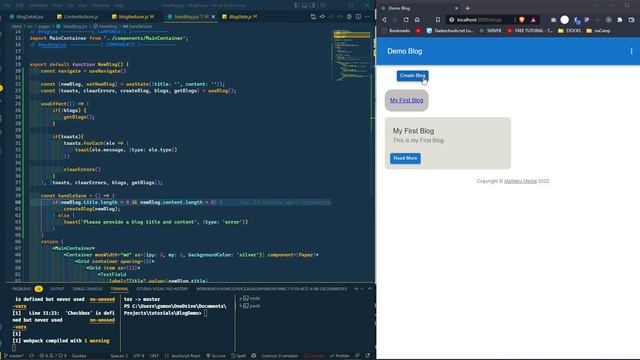Click the Brave Rewards triangle icon
Viewport: 640px width, 360px height.
533,20
